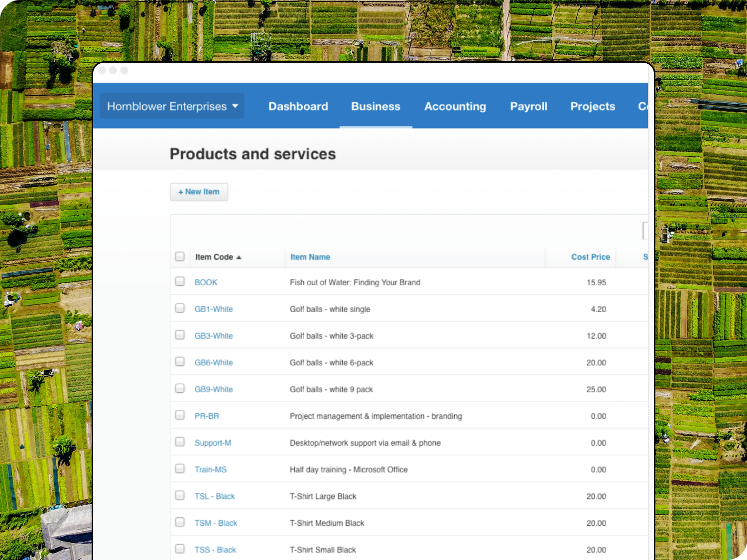Image resolution: width=747 pixels, height=560 pixels.
Task: Open the GB1-White item link
Action: click(x=214, y=309)
